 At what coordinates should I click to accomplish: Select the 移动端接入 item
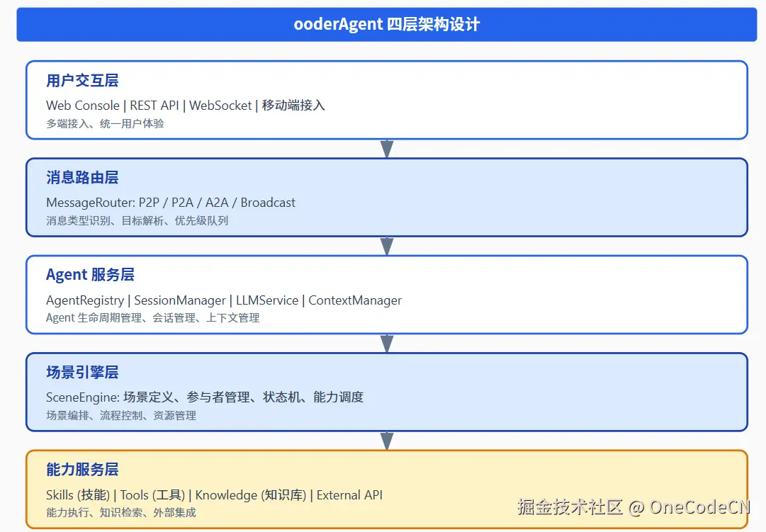pyautogui.click(x=293, y=105)
